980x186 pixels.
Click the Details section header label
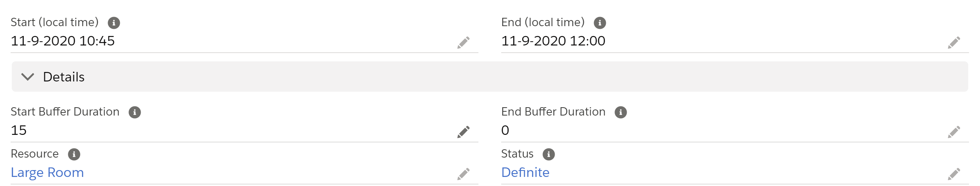coord(64,77)
